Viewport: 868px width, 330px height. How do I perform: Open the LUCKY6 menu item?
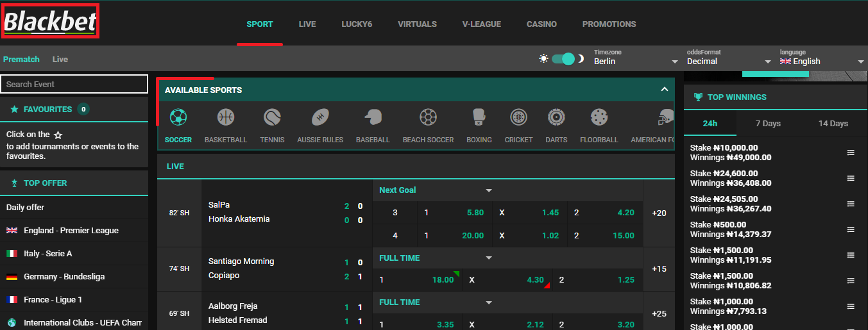357,24
